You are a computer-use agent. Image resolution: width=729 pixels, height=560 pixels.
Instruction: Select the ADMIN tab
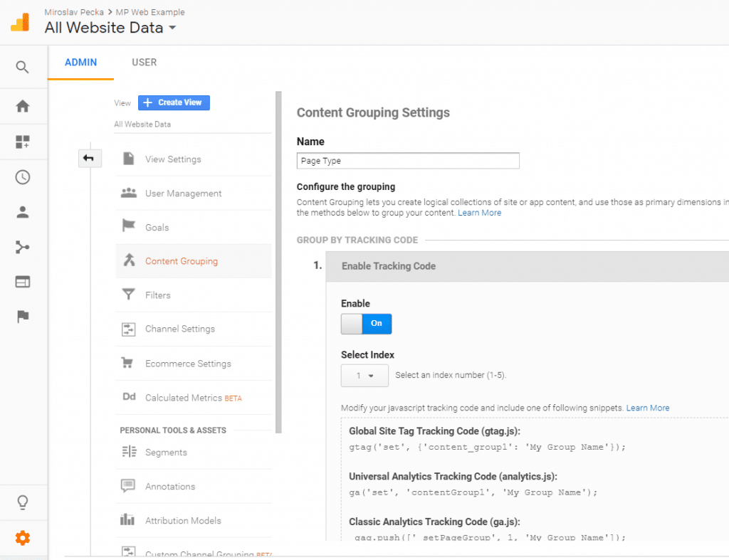point(80,62)
